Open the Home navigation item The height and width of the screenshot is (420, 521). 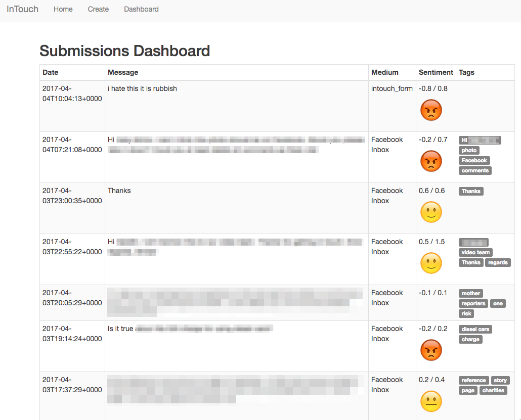[63, 9]
